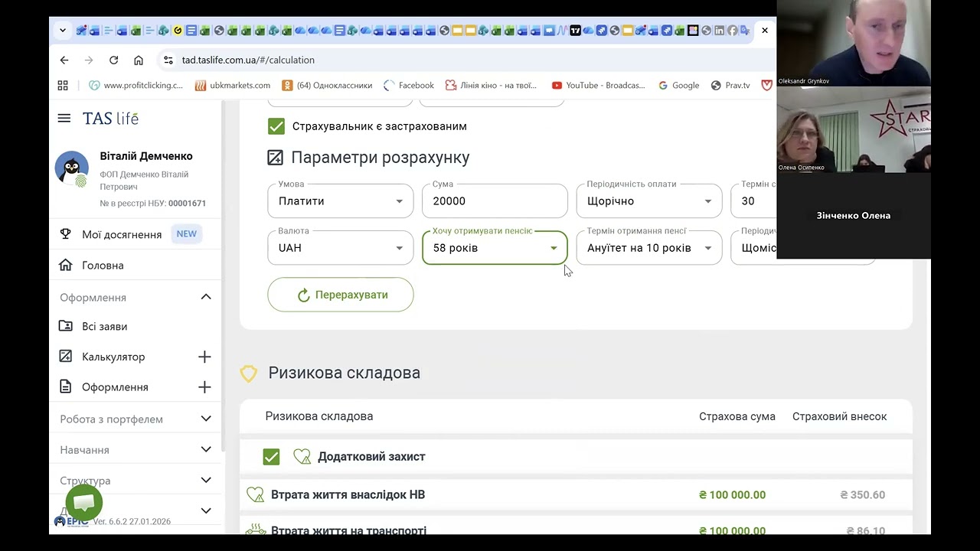Open Одноклассники bookmark
980x551 pixels.
click(327, 85)
